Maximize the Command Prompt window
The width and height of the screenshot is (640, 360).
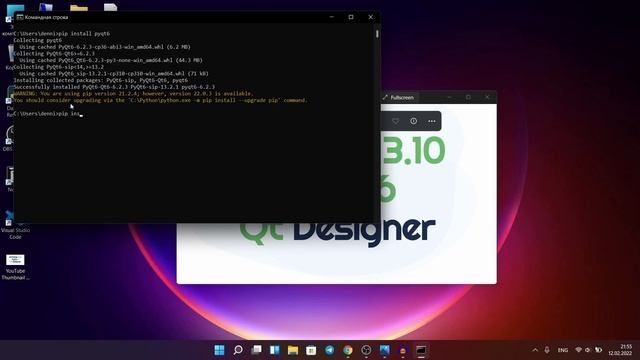coord(351,17)
